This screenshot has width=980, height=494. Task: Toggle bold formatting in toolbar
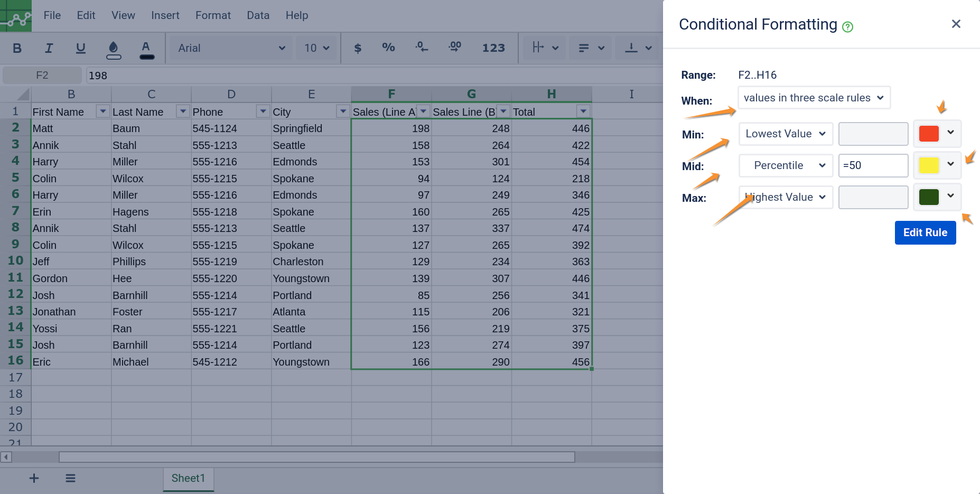(x=17, y=48)
